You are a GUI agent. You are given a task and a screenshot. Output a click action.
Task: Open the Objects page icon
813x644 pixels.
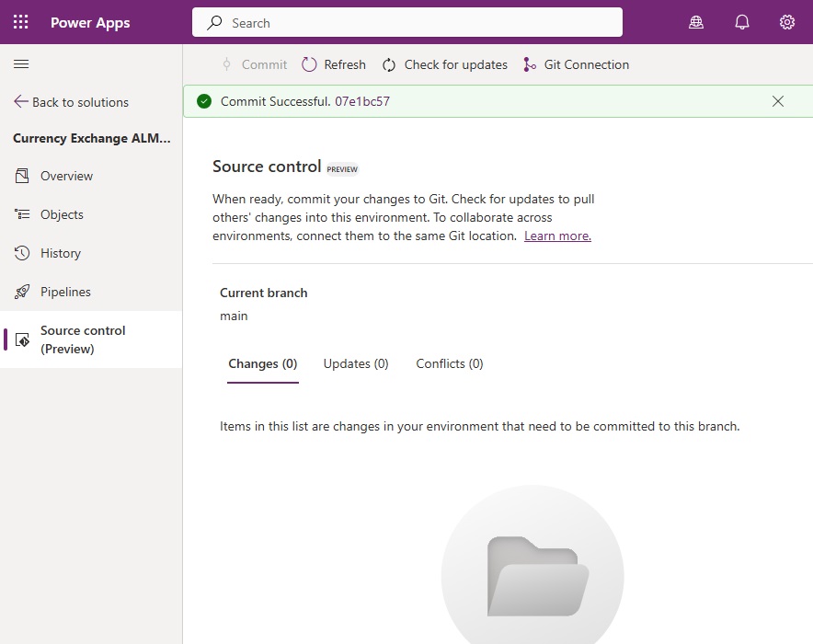coord(22,214)
